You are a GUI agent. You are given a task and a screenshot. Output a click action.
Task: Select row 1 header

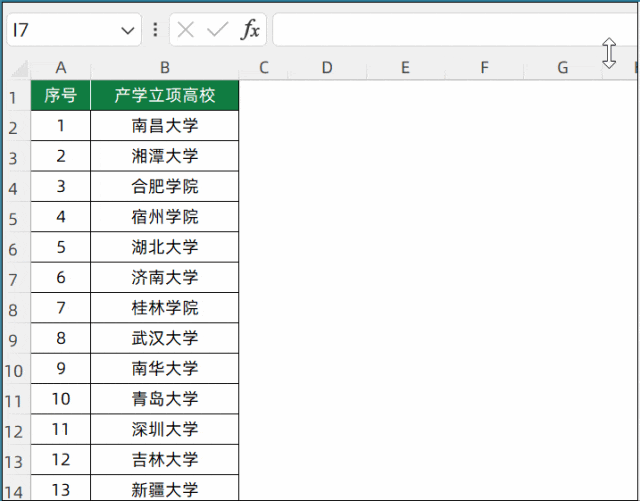point(16,96)
